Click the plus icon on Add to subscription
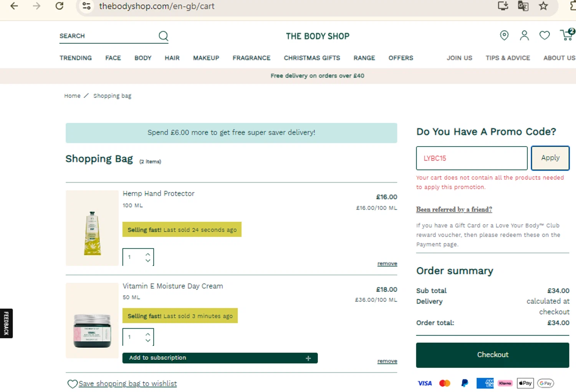Image resolution: width=576 pixels, height=392 pixels. coord(308,358)
